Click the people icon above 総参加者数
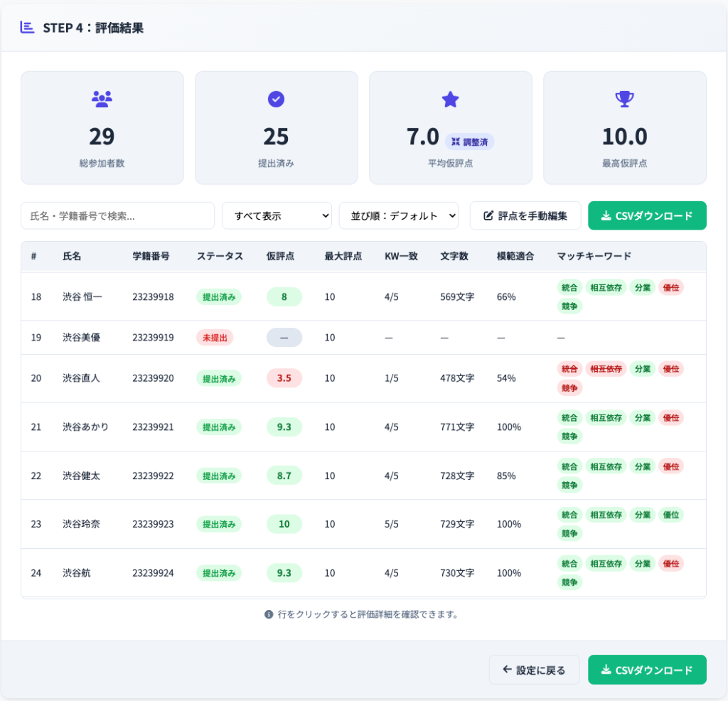The image size is (728, 701). pos(102,100)
